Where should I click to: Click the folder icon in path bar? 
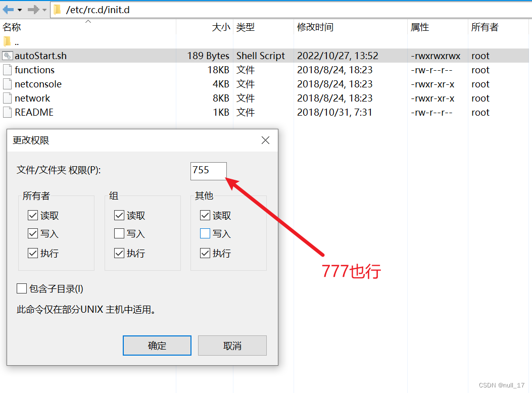pos(58,10)
